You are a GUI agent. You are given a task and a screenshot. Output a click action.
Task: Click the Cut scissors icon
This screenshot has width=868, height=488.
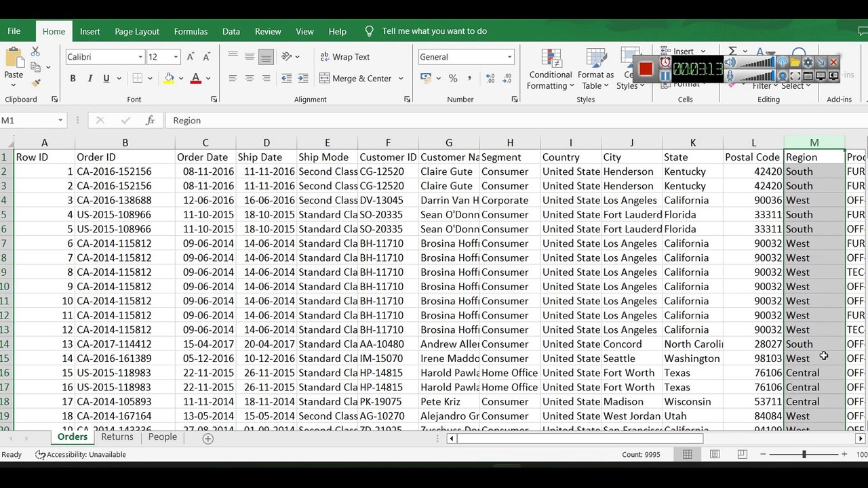point(35,52)
